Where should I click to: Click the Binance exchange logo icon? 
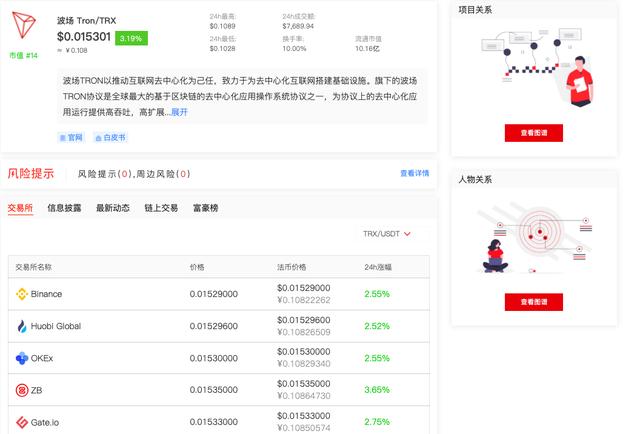tap(22, 294)
